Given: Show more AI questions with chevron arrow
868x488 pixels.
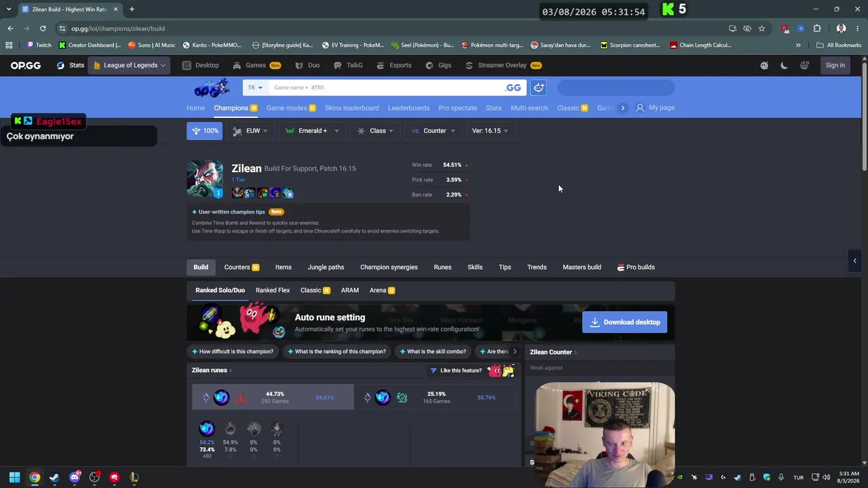Looking at the screenshot, I should [515, 351].
